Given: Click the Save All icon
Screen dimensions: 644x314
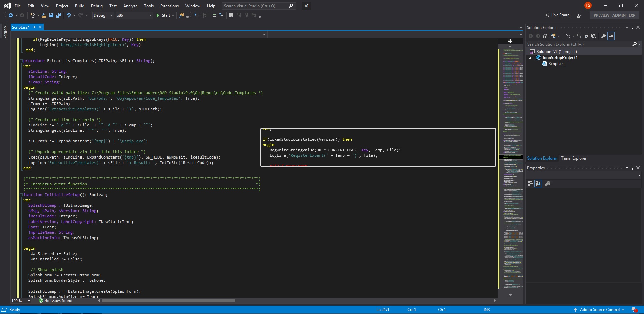Looking at the screenshot, I should click(59, 15).
